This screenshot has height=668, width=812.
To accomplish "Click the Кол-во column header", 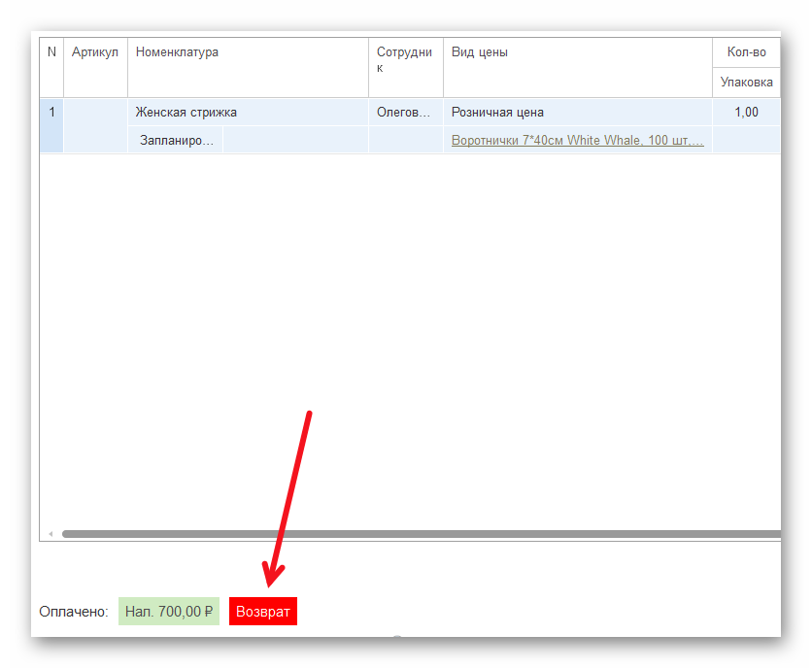I will (x=746, y=52).
